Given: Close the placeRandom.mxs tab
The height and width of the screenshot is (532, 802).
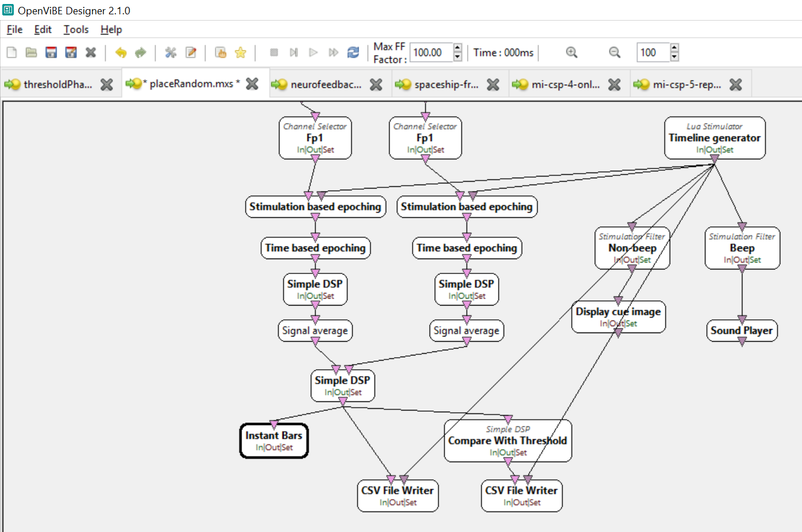Looking at the screenshot, I should (252, 84).
